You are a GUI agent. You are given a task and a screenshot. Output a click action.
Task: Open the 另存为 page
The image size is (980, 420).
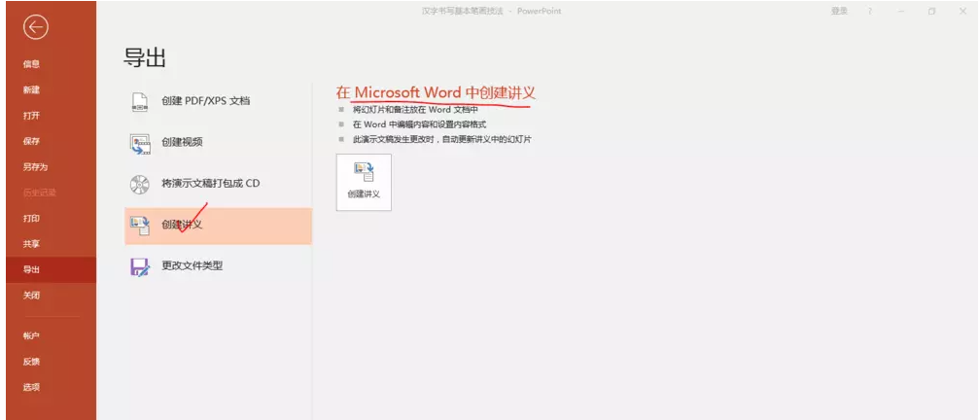click(x=35, y=167)
